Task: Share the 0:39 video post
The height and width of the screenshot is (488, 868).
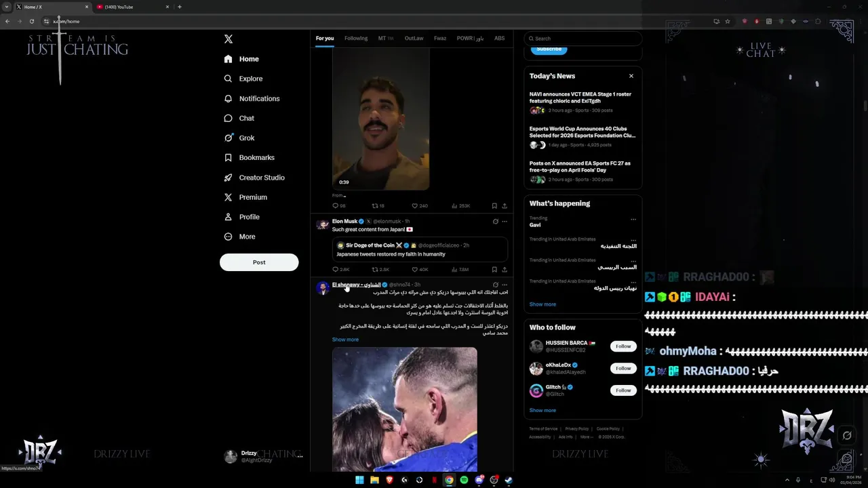Action: coord(505,206)
